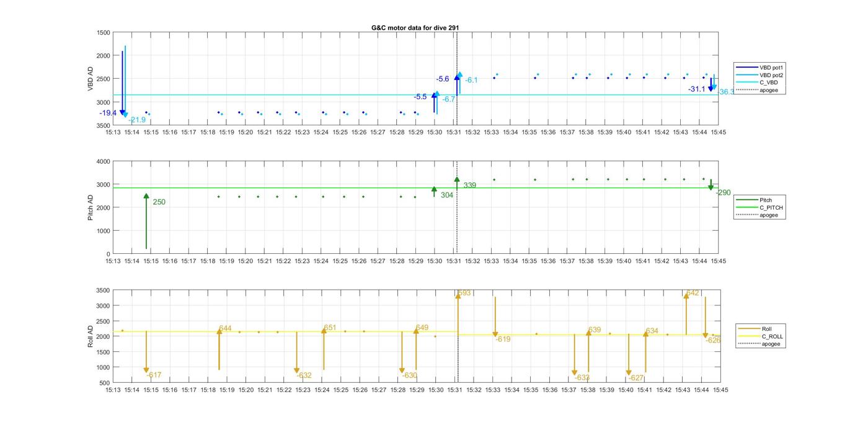Click the -6.7 VBD data label
This screenshot has height=430, width=868.
point(449,99)
